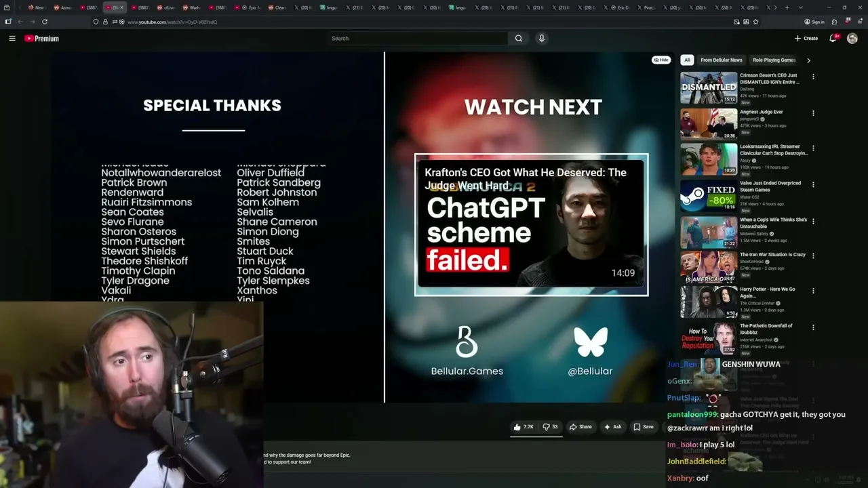Open the list all tabs dropdown
Image resolution: width=868 pixels, height=488 pixels.
801,7
